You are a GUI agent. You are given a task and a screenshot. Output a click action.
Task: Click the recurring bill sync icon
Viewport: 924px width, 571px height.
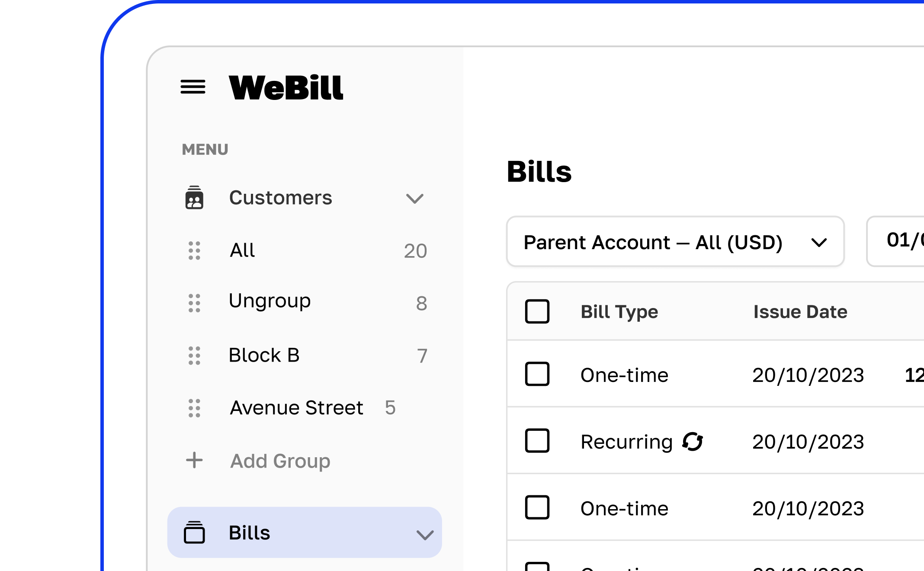(693, 441)
